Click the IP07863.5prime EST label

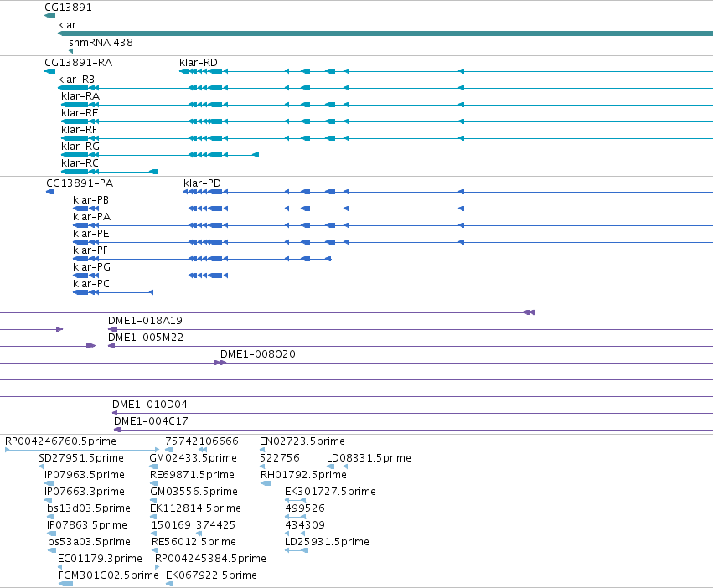[87, 525]
